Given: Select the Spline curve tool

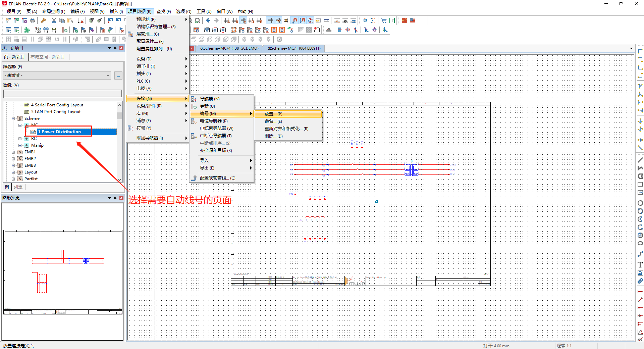Looking at the screenshot, I should click(640, 254).
